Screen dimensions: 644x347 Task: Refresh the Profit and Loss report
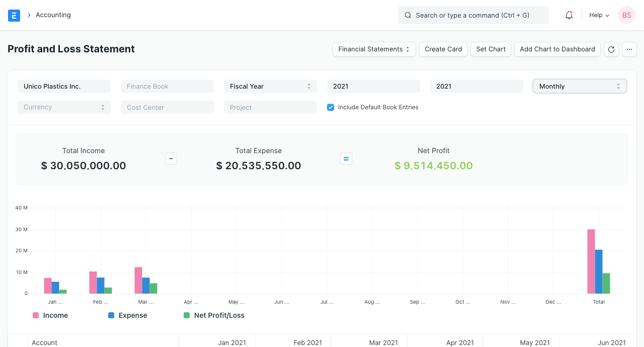611,49
